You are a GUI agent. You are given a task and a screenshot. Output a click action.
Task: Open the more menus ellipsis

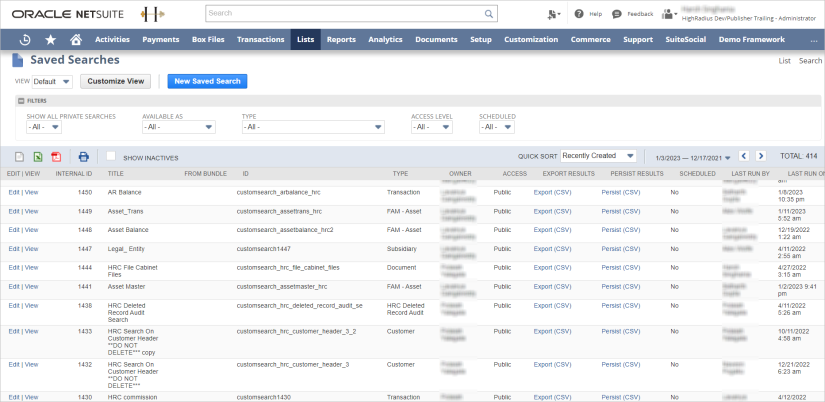814,40
